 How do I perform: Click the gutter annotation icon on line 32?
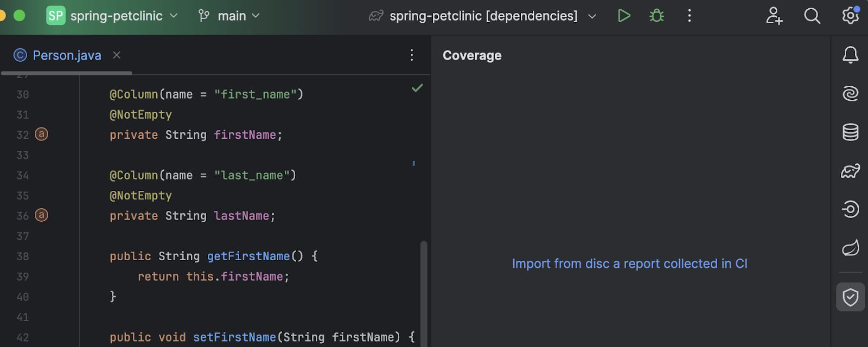click(x=42, y=134)
